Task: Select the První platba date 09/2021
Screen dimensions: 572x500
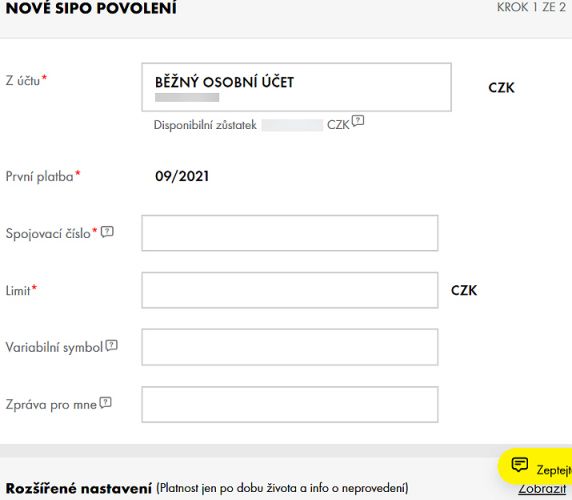Action: pyautogui.click(x=182, y=177)
